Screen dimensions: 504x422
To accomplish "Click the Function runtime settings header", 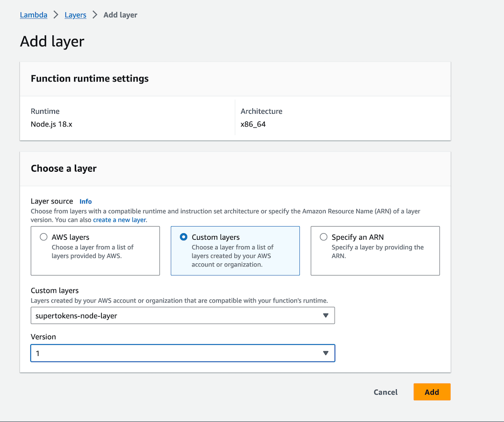I will pyautogui.click(x=89, y=79).
